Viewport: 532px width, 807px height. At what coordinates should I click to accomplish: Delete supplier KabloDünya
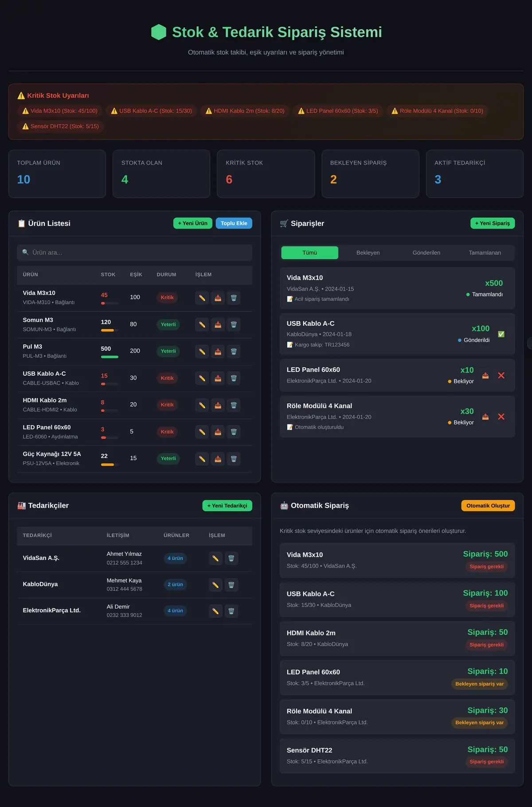[231, 585]
